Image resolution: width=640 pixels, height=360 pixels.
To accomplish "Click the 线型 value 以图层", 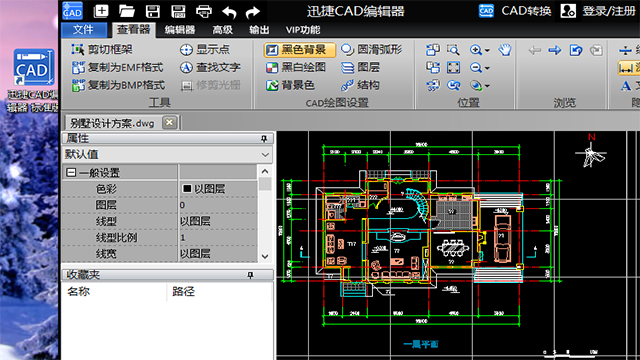I will click(x=218, y=221).
